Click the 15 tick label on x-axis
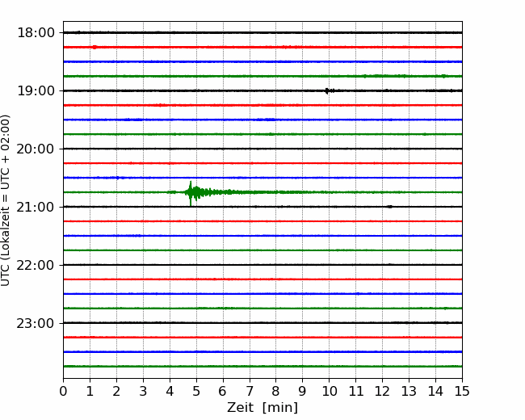 coord(462,391)
